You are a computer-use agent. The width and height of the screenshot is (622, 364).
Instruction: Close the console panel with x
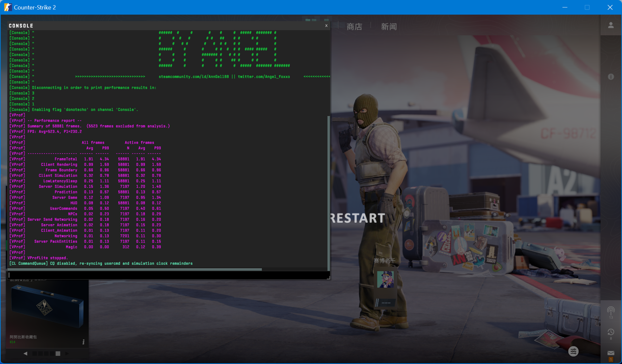326,26
